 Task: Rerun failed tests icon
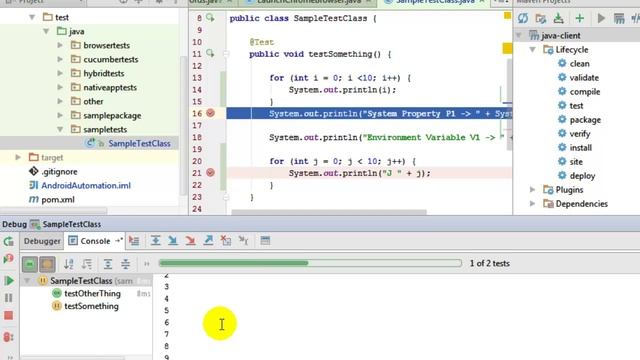(x=9, y=259)
